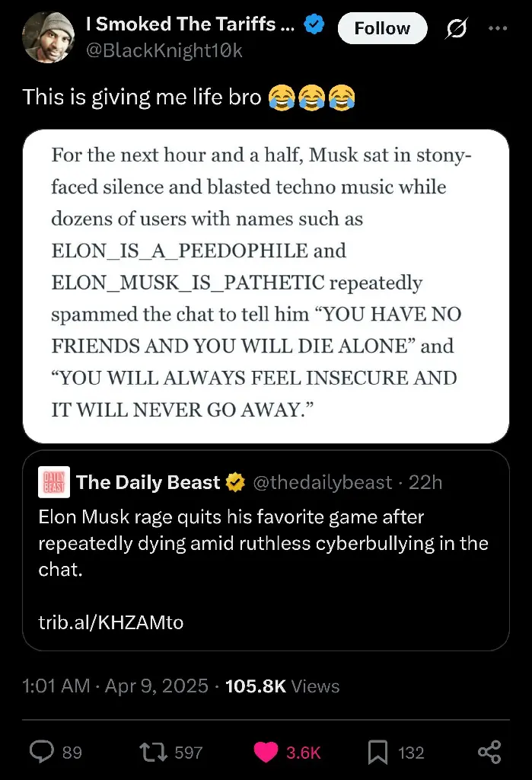This screenshot has width=532, height=780.
Task: Open I Smoked The Tariffs display name
Action: point(190,24)
